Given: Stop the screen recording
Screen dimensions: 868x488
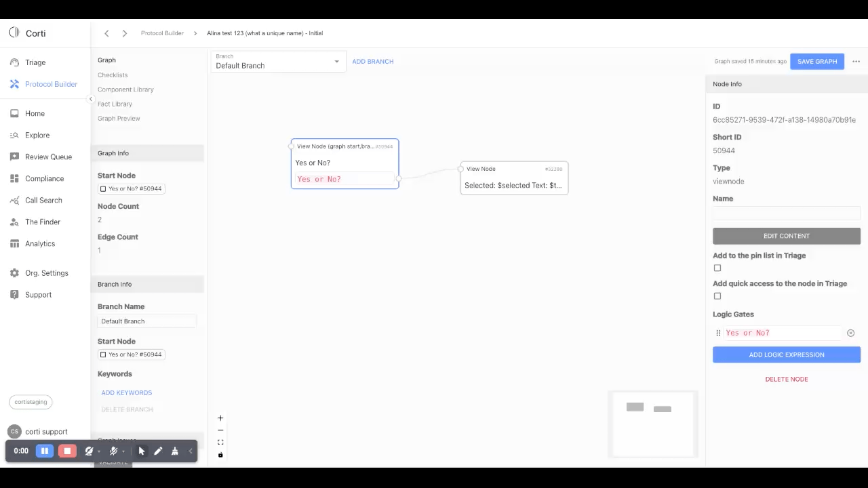Looking at the screenshot, I should pyautogui.click(x=67, y=451).
